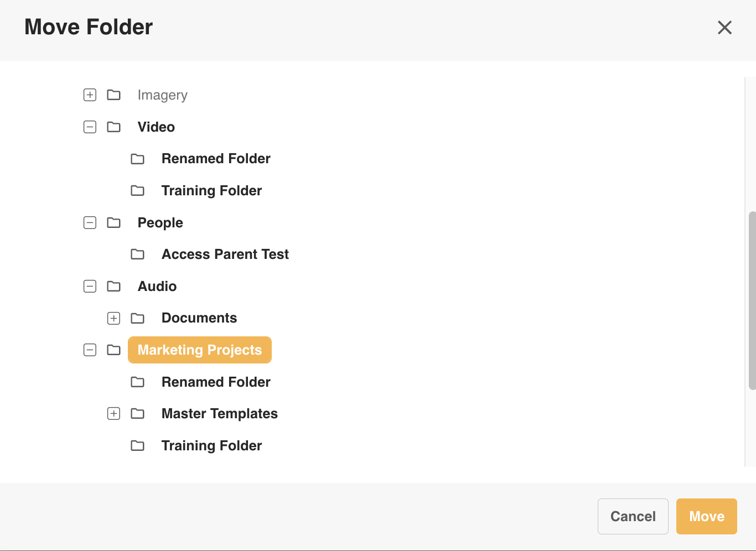The width and height of the screenshot is (756, 551).
Task: Cancel the Move Folder dialog
Action: tap(633, 516)
